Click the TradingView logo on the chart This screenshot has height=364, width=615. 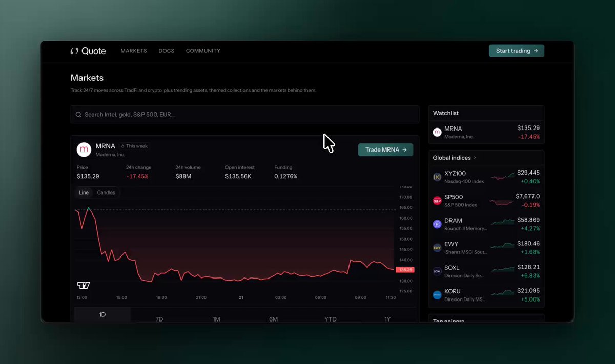[x=84, y=285]
